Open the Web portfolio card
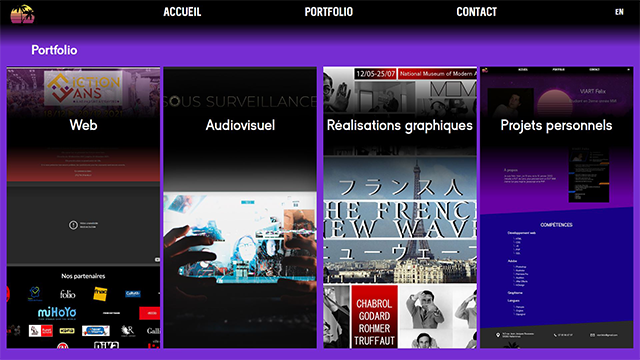The image size is (640, 360). (83, 207)
